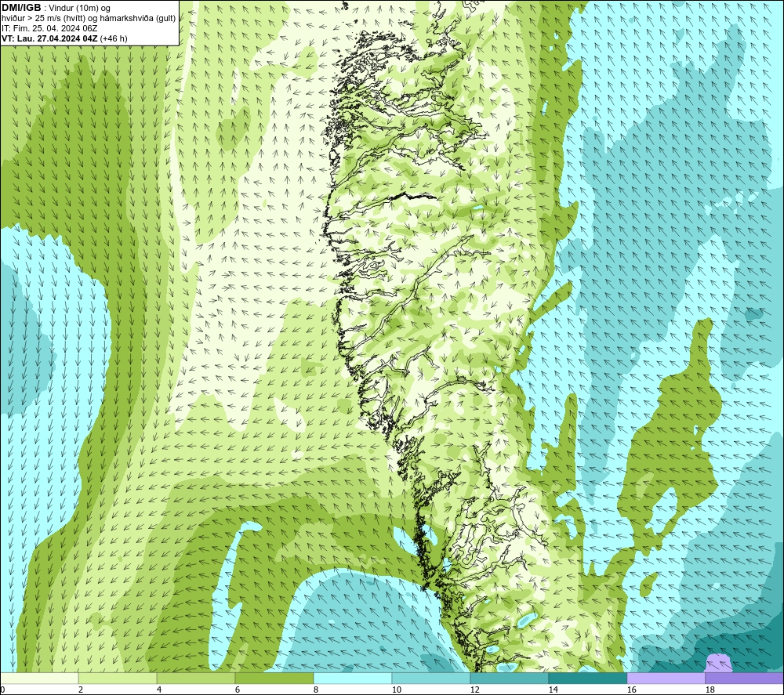
Task: Click the legend label '2'
Action: [x=81, y=690]
